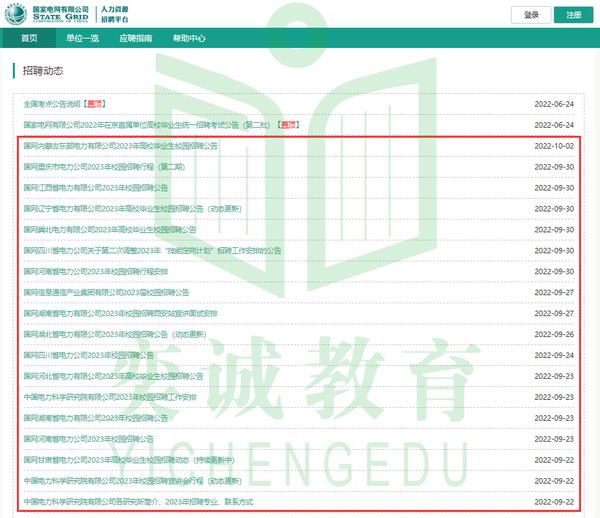Viewport: 600px width, 518px height.
Task: Open the 单位一览 menu item
Action: (x=82, y=38)
